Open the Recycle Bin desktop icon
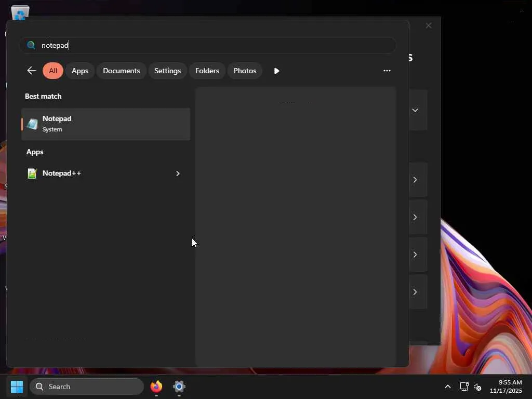 click(x=20, y=13)
